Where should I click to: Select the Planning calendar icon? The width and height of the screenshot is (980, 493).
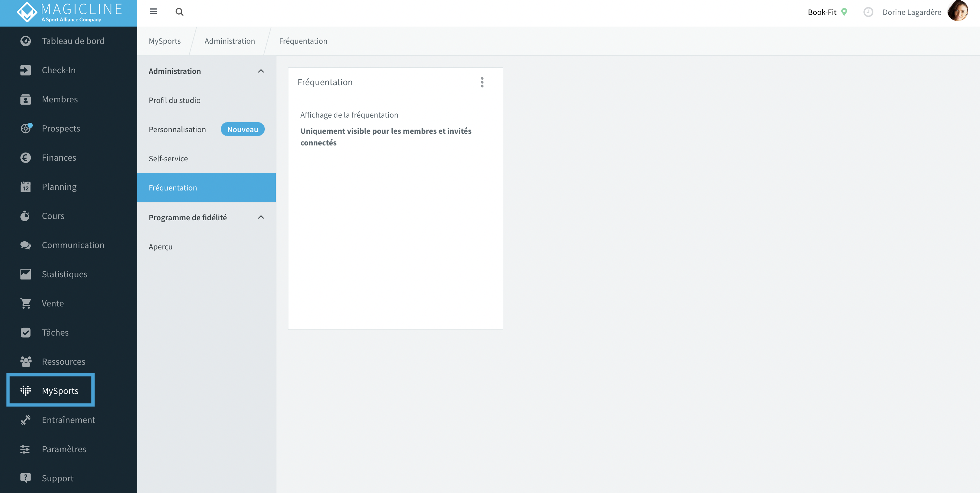pos(26,187)
